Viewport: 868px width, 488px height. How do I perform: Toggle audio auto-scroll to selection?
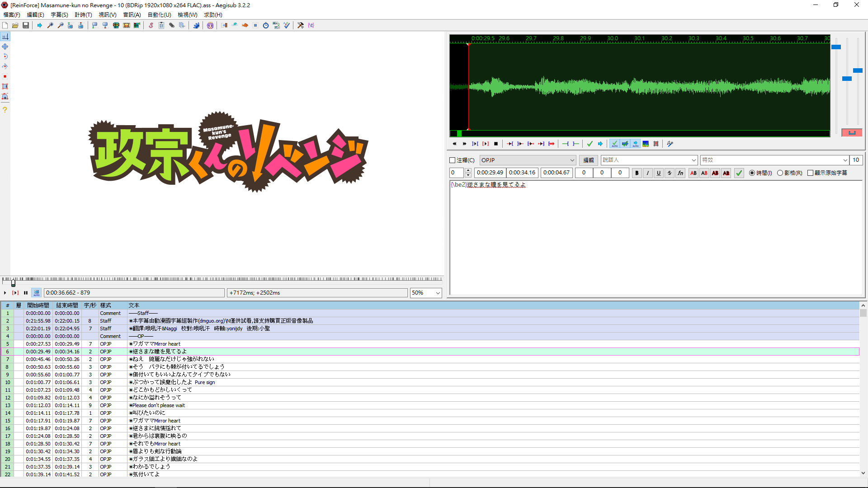pos(635,144)
